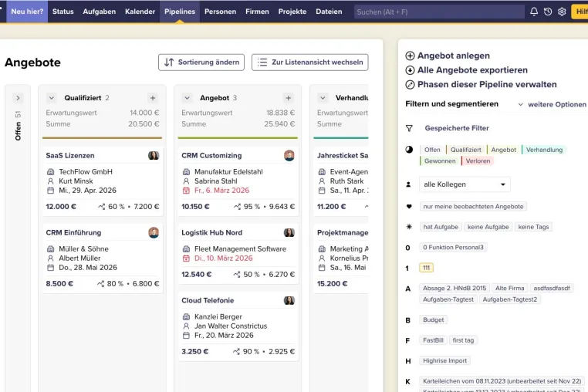
Task: Expand the collapsed Offen column
Action: (x=18, y=98)
